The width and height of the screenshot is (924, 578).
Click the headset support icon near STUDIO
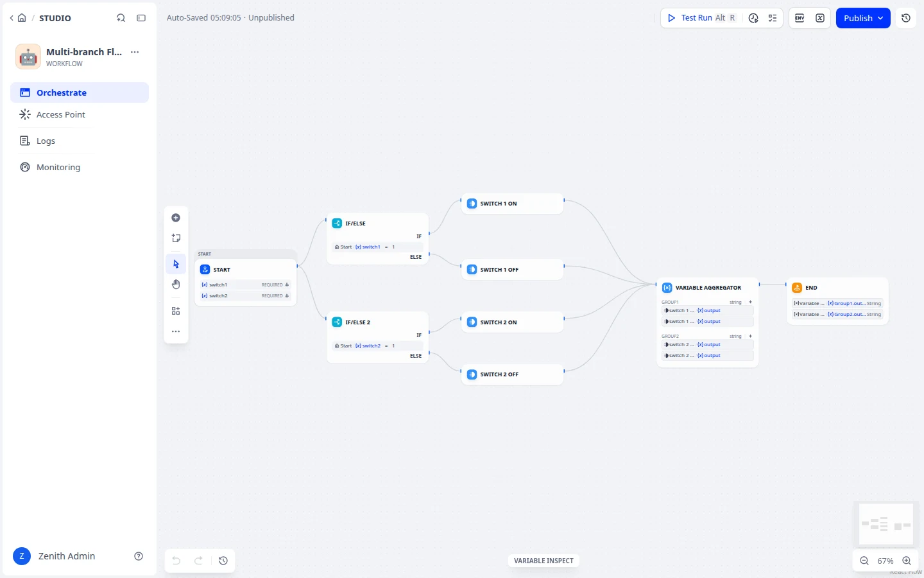pyautogui.click(x=121, y=18)
